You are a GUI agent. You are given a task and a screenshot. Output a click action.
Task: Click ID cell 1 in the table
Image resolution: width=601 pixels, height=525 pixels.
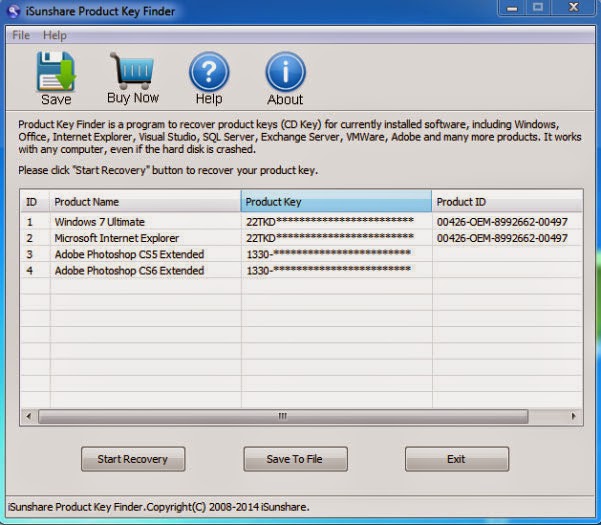[30, 222]
